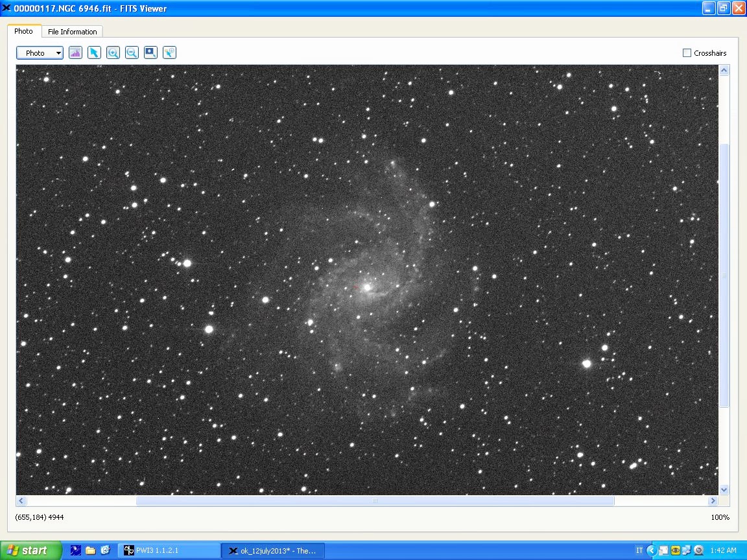Expand hidden system tray icons
Viewport: 747px width, 560px height.
[652, 550]
